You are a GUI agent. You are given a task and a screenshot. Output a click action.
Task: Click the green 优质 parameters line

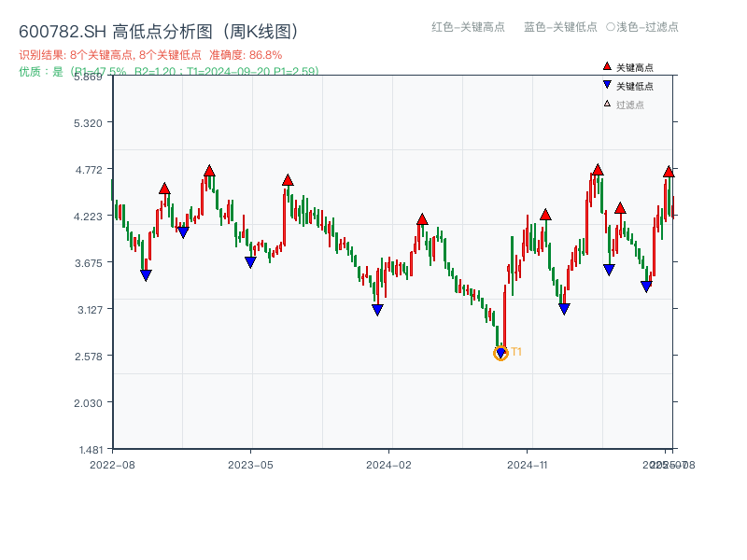(168, 68)
